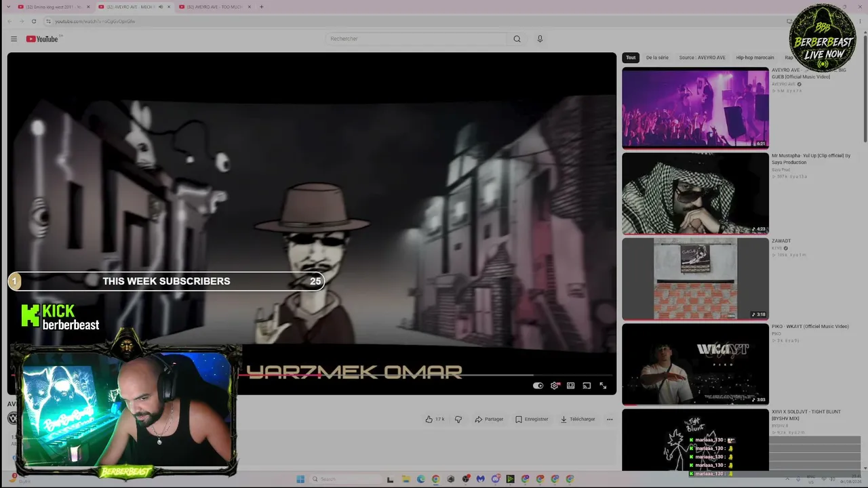This screenshot has height=488, width=868.
Task: Cast the video with the cast icon
Action: (587, 386)
